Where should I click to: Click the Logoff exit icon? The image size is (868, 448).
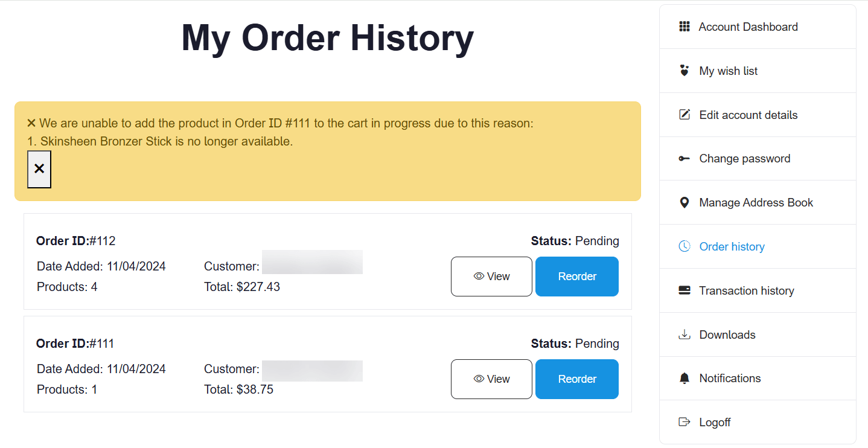[684, 422]
